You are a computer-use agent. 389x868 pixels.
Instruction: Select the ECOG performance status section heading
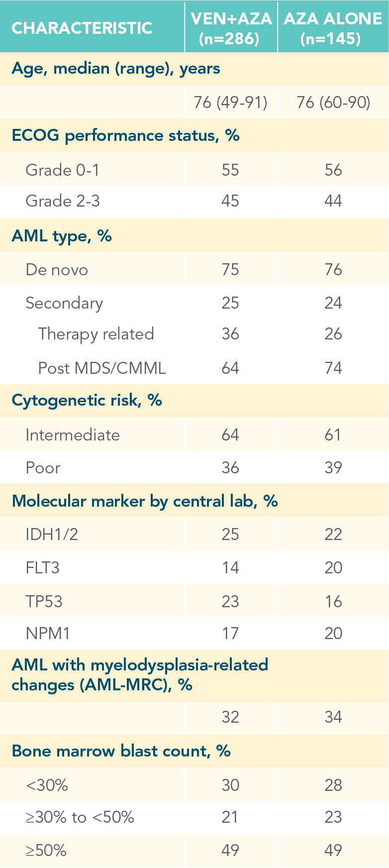(x=125, y=135)
